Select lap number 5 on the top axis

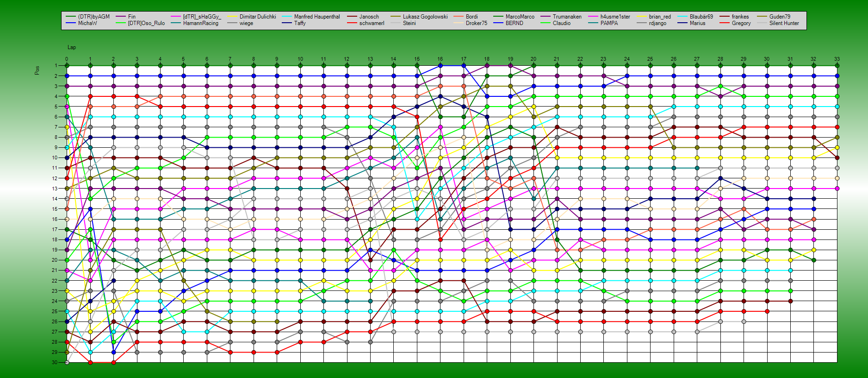[x=183, y=59]
